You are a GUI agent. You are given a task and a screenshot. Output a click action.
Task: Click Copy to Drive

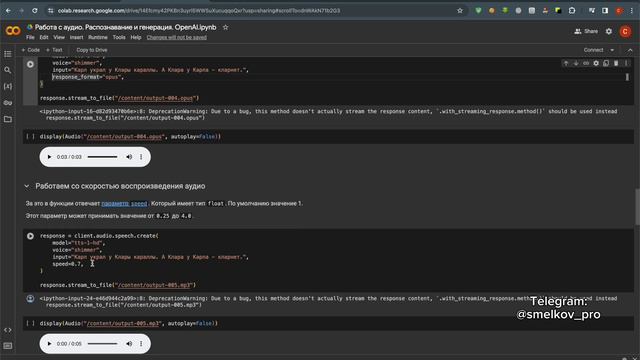click(x=92, y=50)
